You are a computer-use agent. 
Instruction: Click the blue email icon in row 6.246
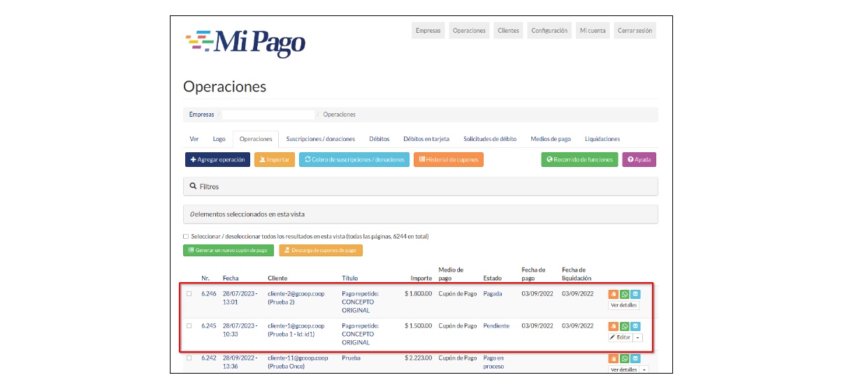635,294
